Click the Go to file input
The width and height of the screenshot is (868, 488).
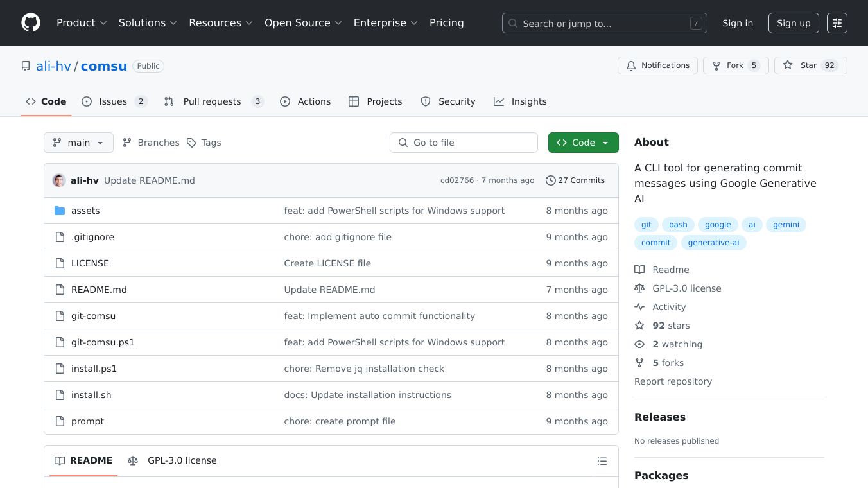pyautogui.click(x=464, y=143)
